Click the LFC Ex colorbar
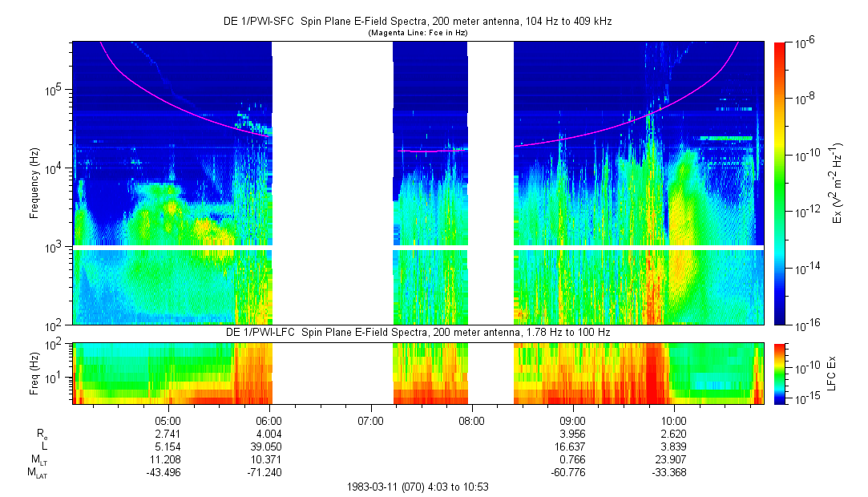 pos(780,373)
